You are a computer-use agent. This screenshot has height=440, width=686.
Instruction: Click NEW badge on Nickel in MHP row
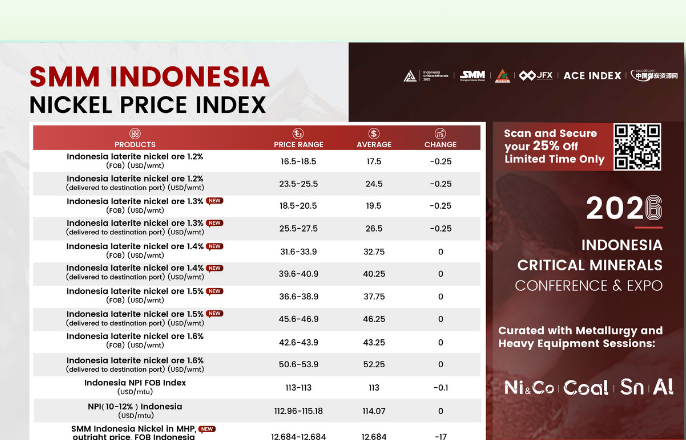coord(207,429)
